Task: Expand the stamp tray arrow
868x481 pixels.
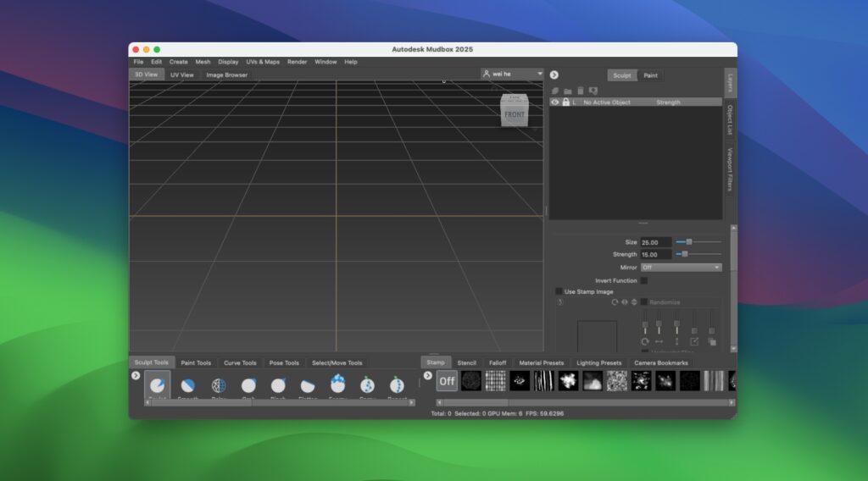Action: click(427, 375)
